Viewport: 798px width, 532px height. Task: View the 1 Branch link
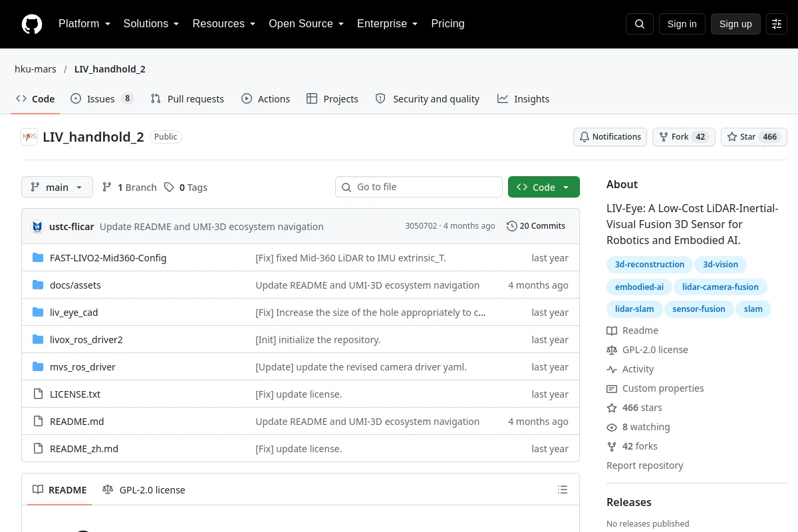tap(130, 188)
